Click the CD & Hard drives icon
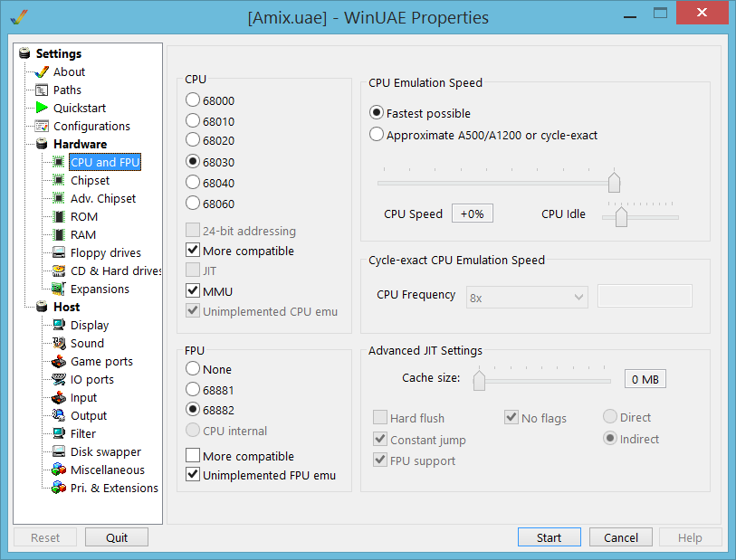The image size is (736, 560). point(59,271)
